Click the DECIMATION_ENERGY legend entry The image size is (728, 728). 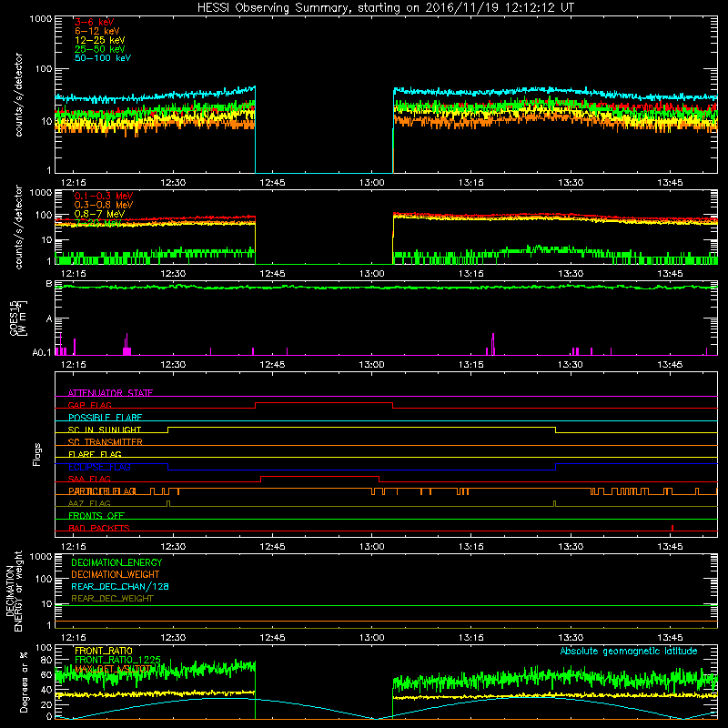coord(116,562)
